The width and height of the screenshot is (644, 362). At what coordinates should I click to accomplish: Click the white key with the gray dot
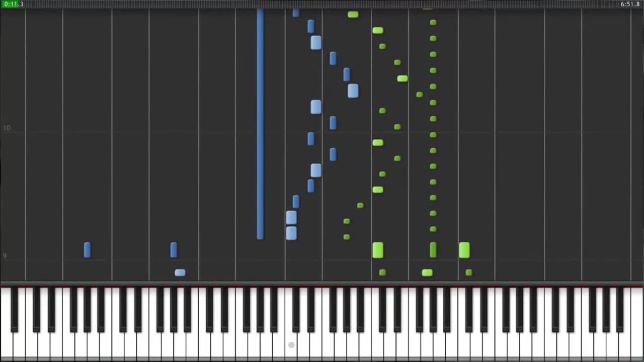coord(291,322)
